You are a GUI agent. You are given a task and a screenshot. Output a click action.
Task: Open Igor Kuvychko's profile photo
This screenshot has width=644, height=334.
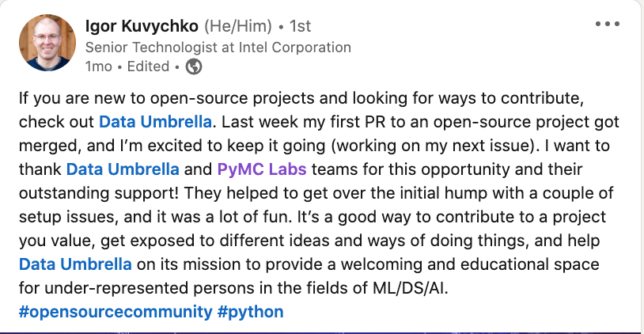coord(46,44)
